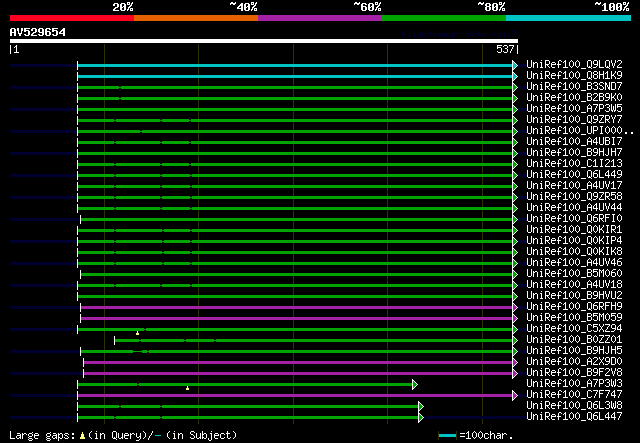Click the green arrowhead of the B9HVU2 row
Image resolution: width=640 pixels, height=443 pixels.
point(515,296)
